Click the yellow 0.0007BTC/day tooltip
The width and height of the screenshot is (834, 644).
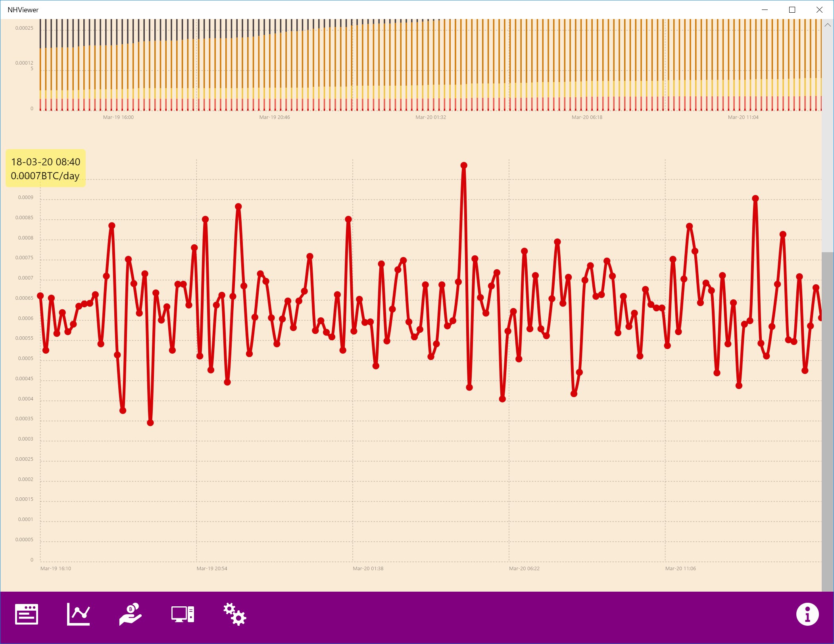(x=46, y=169)
